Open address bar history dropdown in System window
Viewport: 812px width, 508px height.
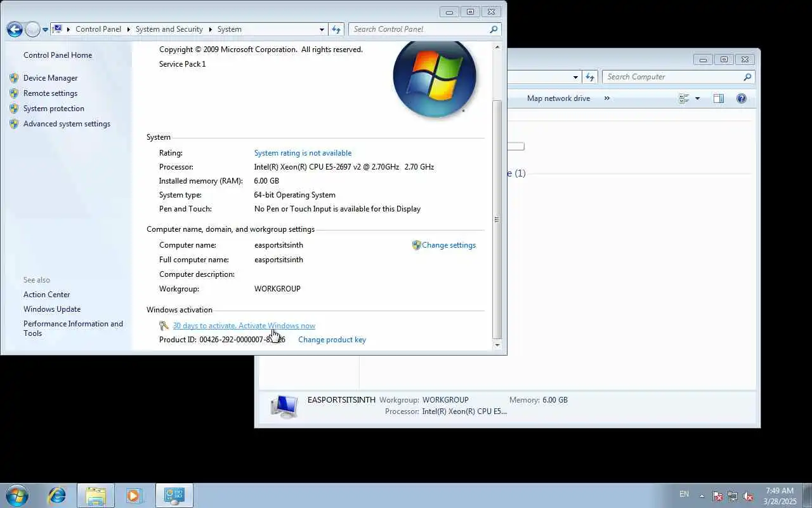(322, 29)
